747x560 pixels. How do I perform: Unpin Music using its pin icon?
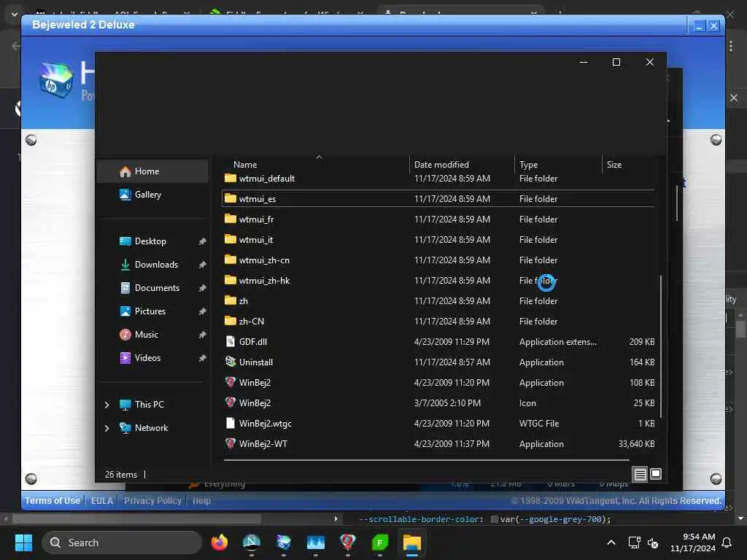pos(203,335)
